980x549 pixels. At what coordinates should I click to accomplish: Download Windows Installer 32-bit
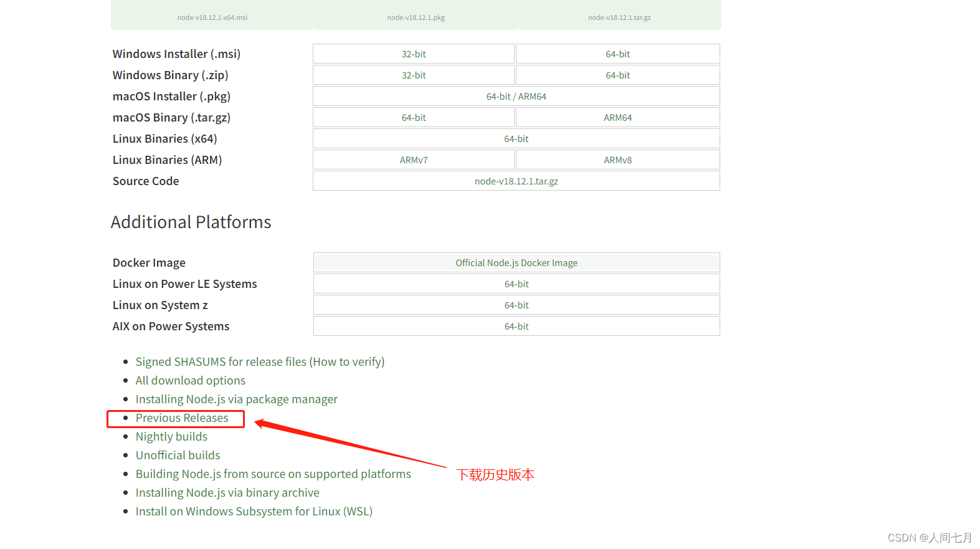[414, 54]
